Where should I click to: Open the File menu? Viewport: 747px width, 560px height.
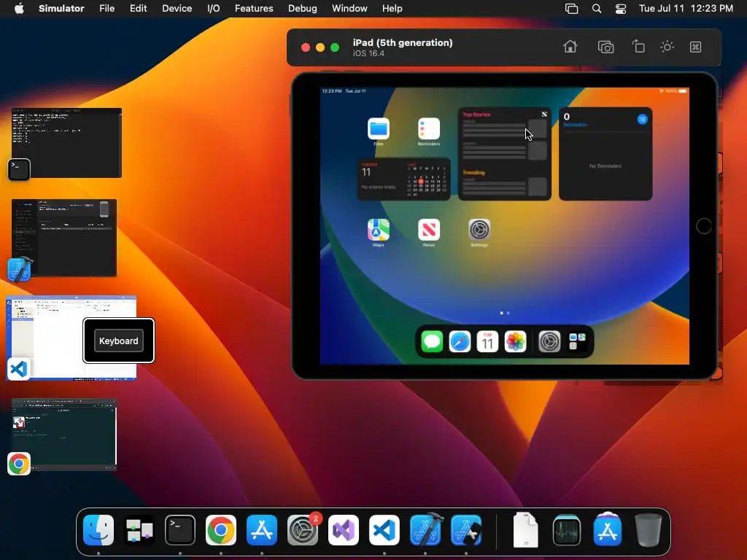107,8
